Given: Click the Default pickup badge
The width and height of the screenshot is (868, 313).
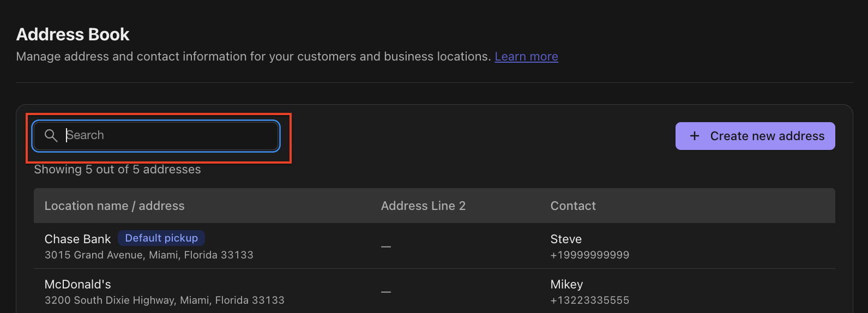Looking at the screenshot, I should click(161, 238).
